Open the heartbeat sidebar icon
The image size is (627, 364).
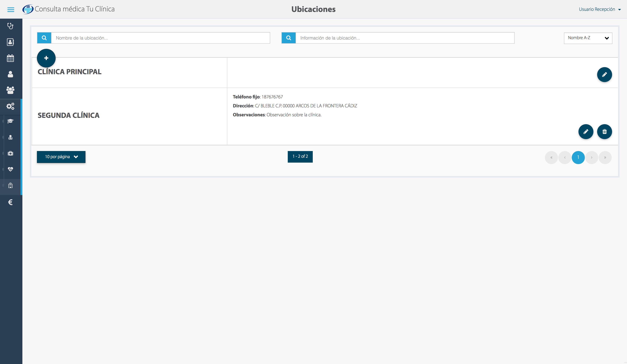[10, 169]
